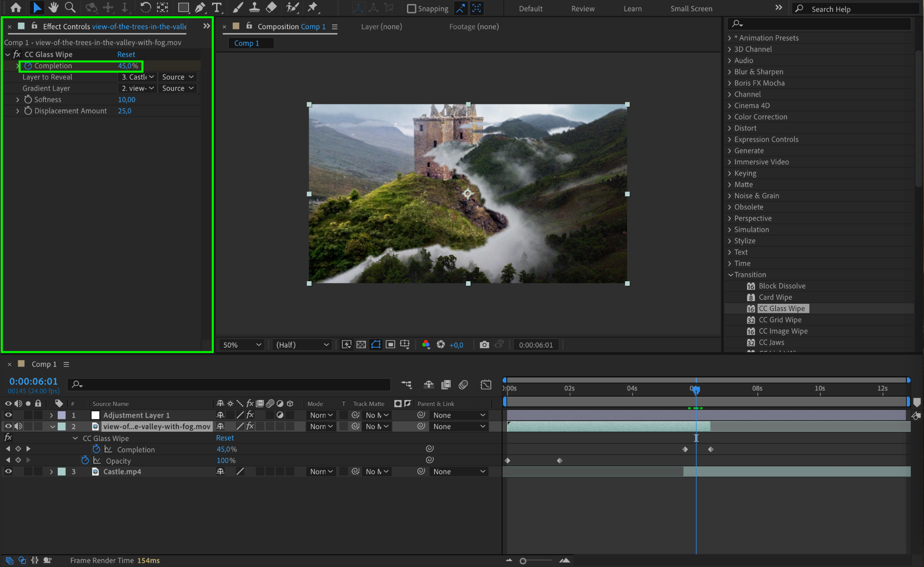924x567 pixels.
Task: Toggle the transparency grid icon
Action: pyautogui.click(x=361, y=345)
